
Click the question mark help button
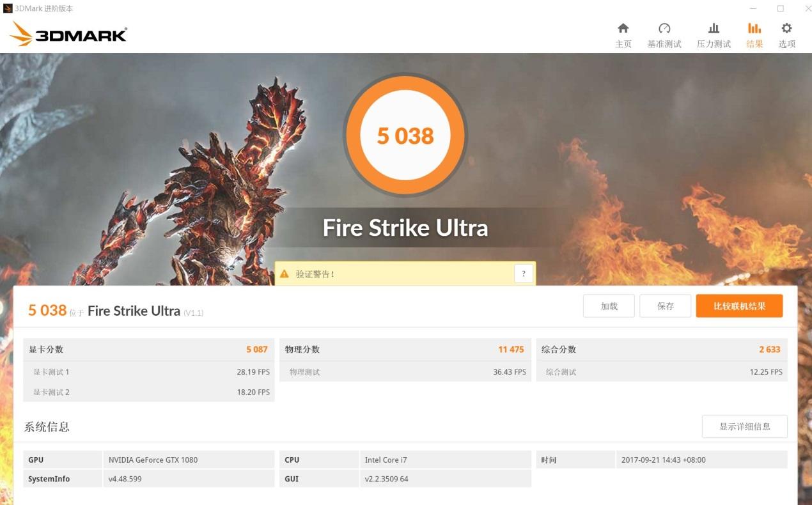[x=524, y=274]
